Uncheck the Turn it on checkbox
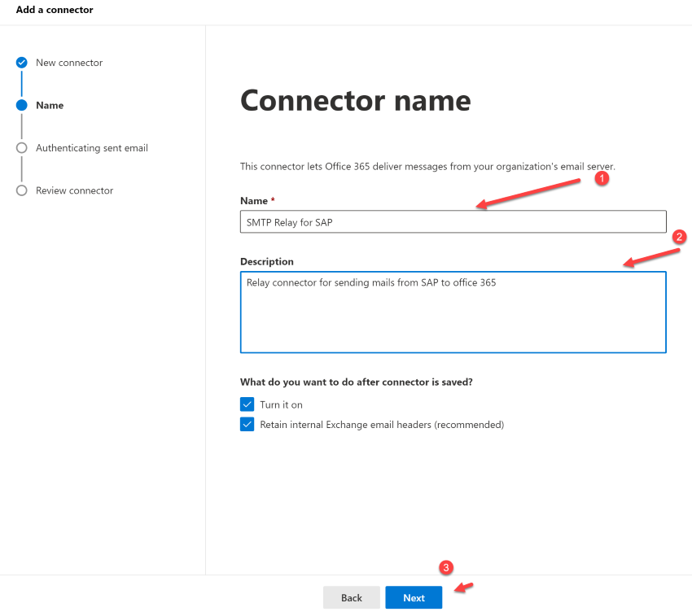 tap(247, 404)
